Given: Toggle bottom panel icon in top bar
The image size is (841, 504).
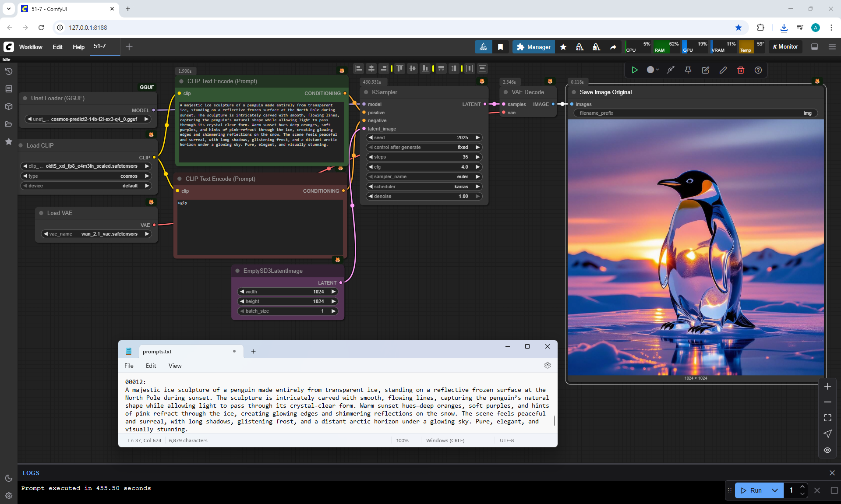Looking at the screenshot, I should 815,47.
